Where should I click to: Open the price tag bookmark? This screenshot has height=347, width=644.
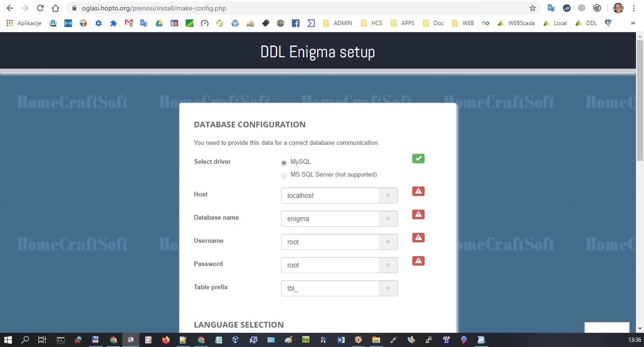pyautogui.click(x=265, y=23)
